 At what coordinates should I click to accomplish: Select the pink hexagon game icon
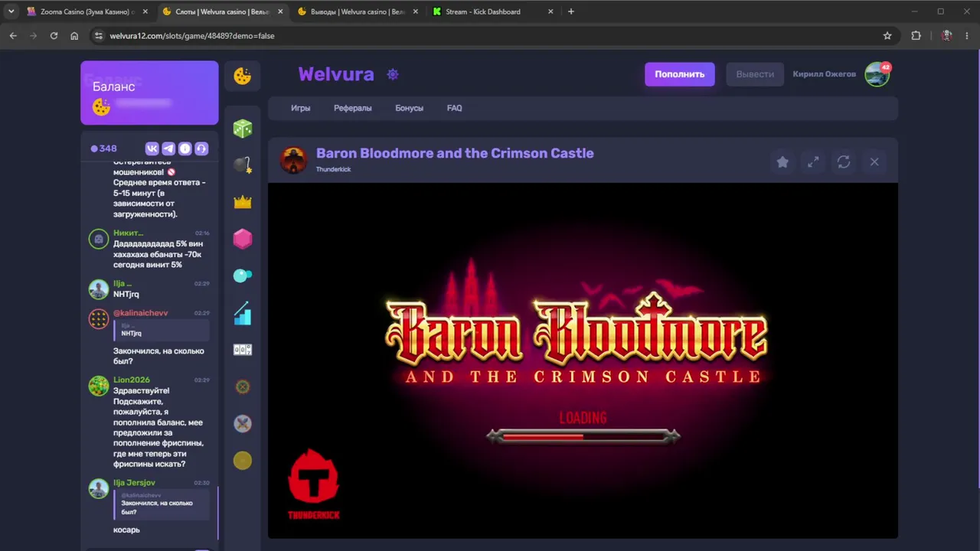click(243, 239)
